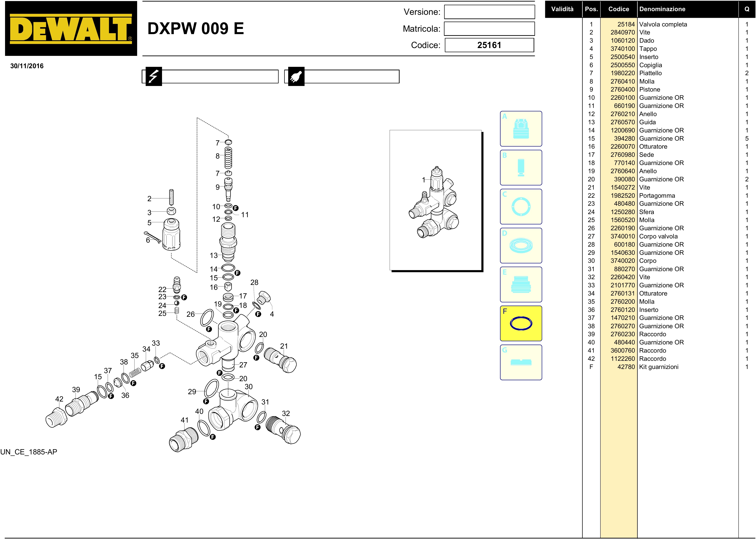756x539 pixels.
Task: Open the kit G flat part icon
Action: 521,362
